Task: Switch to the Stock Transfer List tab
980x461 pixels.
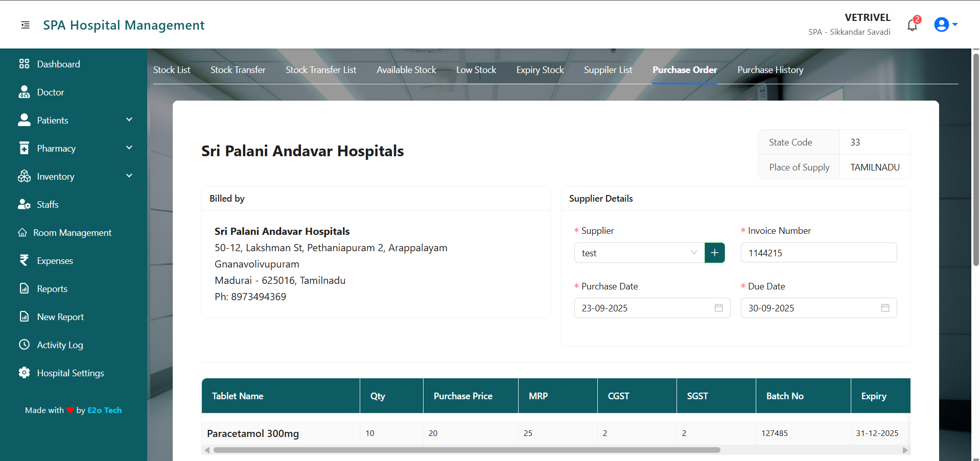Action: click(321, 70)
